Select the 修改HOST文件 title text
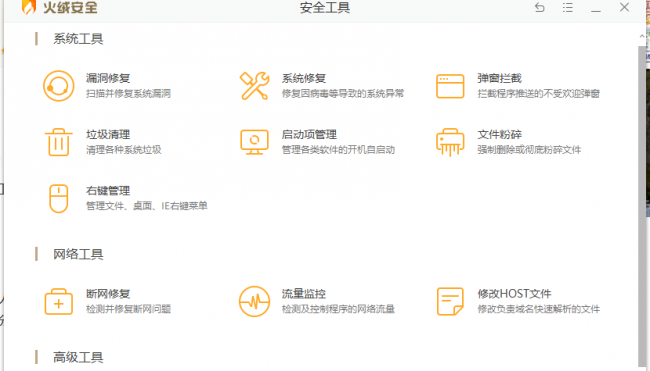Screen dimensions: 650x371 click(x=514, y=293)
